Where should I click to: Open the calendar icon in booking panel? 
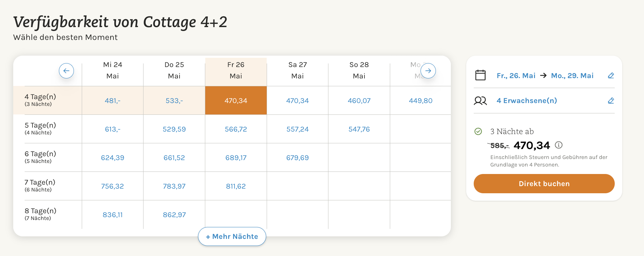481,75
